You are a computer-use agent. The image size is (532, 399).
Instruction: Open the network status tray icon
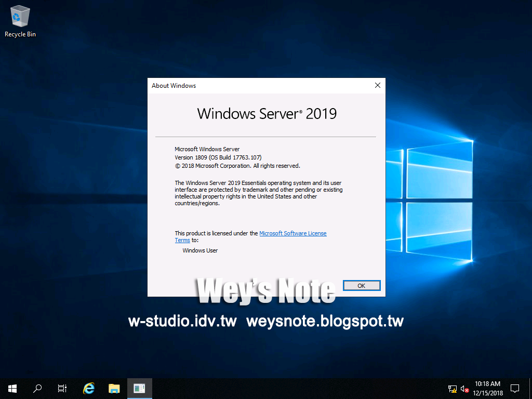pyautogui.click(x=453, y=389)
